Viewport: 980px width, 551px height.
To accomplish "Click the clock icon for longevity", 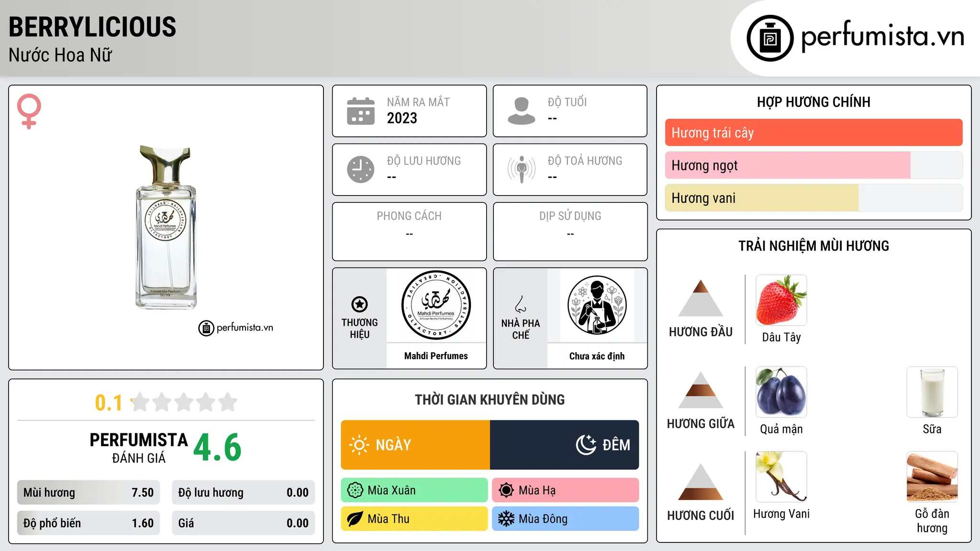I will (361, 169).
